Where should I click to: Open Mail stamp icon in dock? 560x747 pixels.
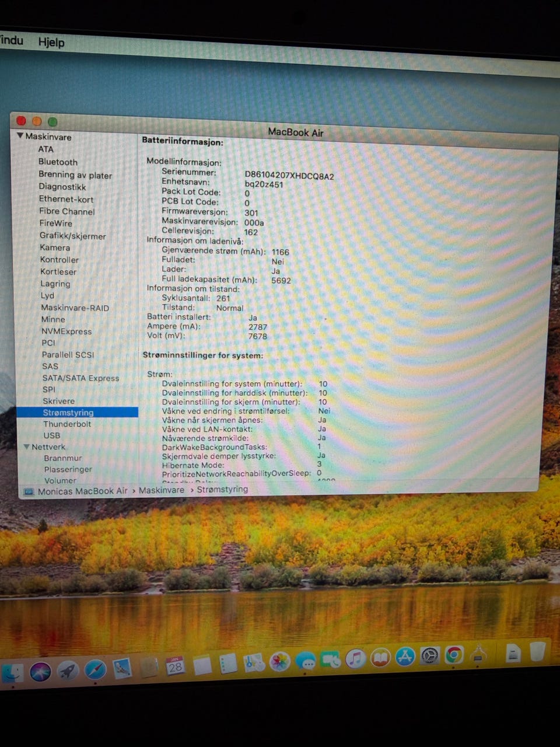click(122, 668)
